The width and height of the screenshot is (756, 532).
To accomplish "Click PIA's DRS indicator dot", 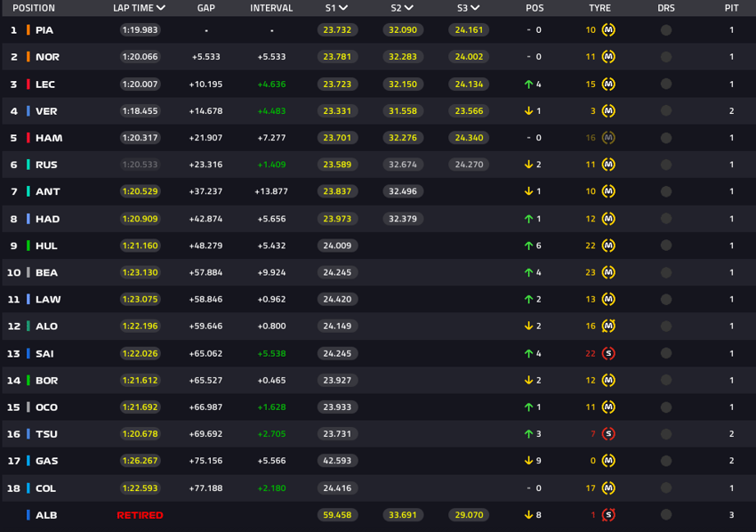I will pos(666,30).
